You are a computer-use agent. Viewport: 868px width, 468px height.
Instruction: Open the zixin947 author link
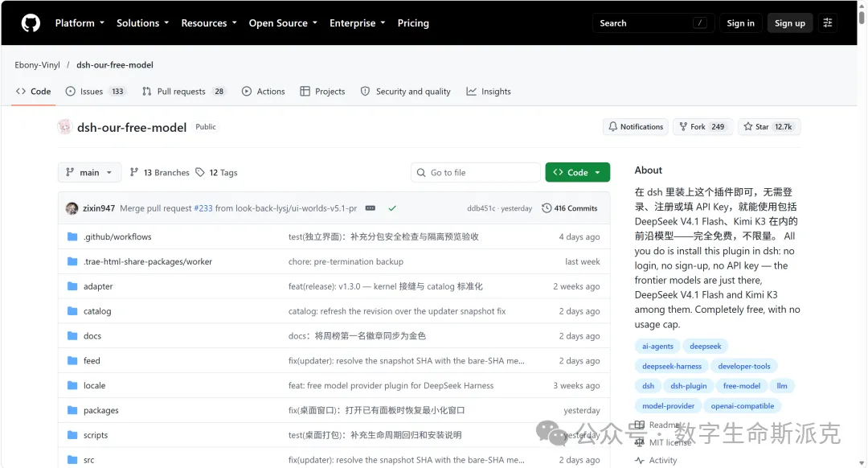click(x=99, y=208)
